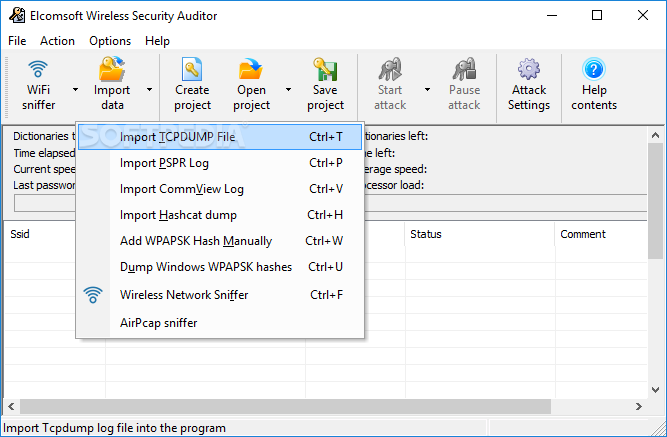Select Import Hashcat dump menu entry
The height and width of the screenshot is (437, 667).
click(x=220, y=215)
